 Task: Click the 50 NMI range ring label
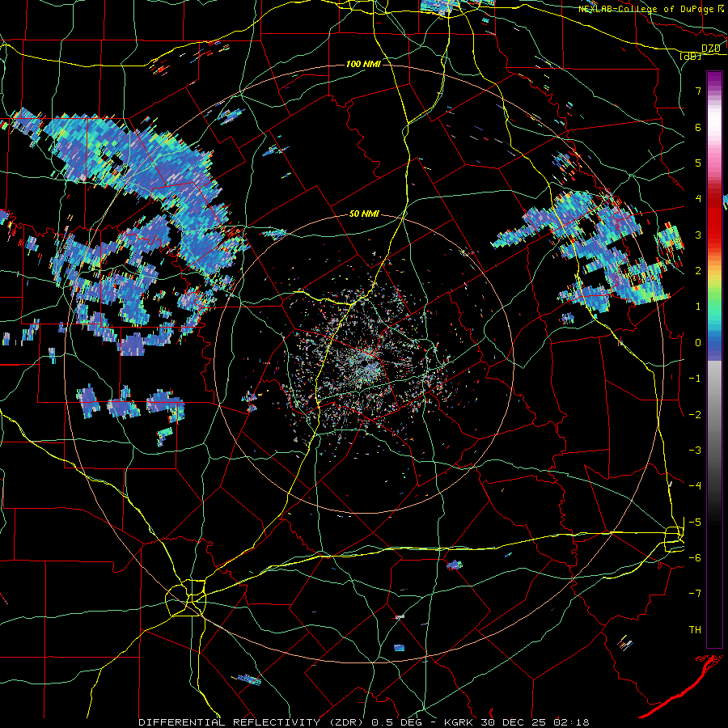(x=364, y=214)
